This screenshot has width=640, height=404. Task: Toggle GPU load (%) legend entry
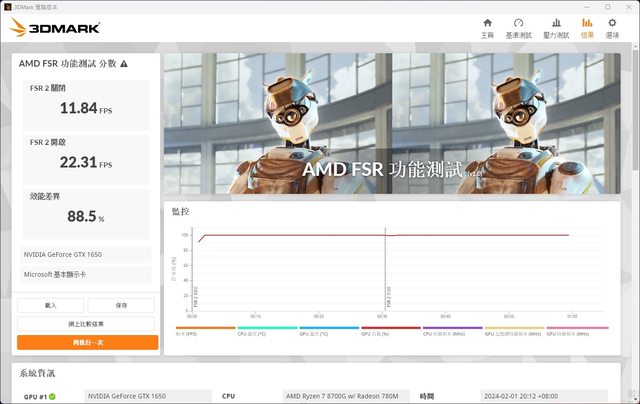point(390,329)
